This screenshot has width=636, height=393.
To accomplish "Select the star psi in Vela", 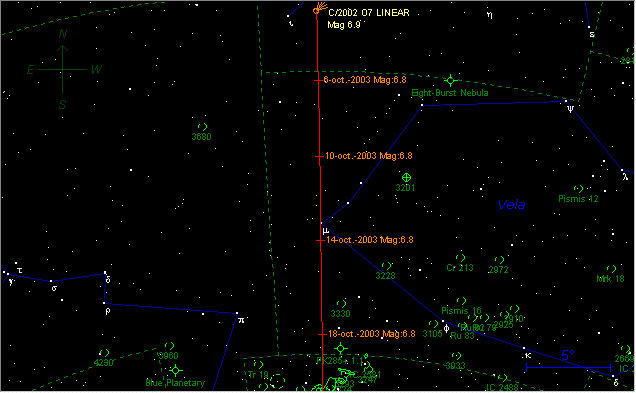I will pyautogui.click(x=566, y=101).
